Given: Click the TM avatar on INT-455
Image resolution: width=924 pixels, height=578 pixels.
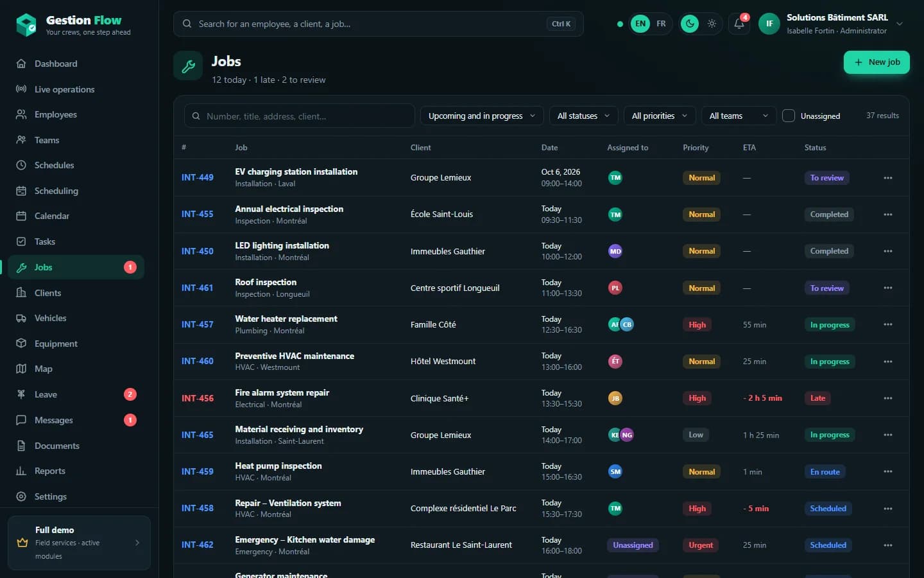Looking at the screenshot, I should click(x=615, y=215).
